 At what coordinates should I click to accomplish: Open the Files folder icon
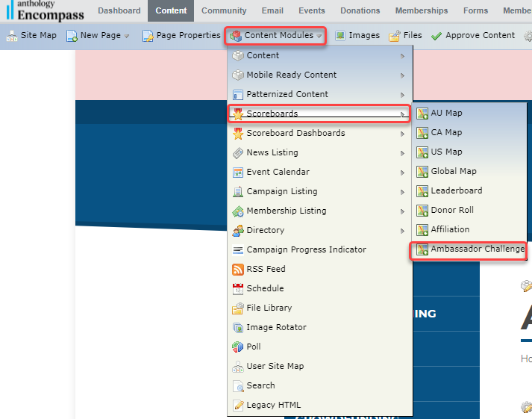pos(395,36)
